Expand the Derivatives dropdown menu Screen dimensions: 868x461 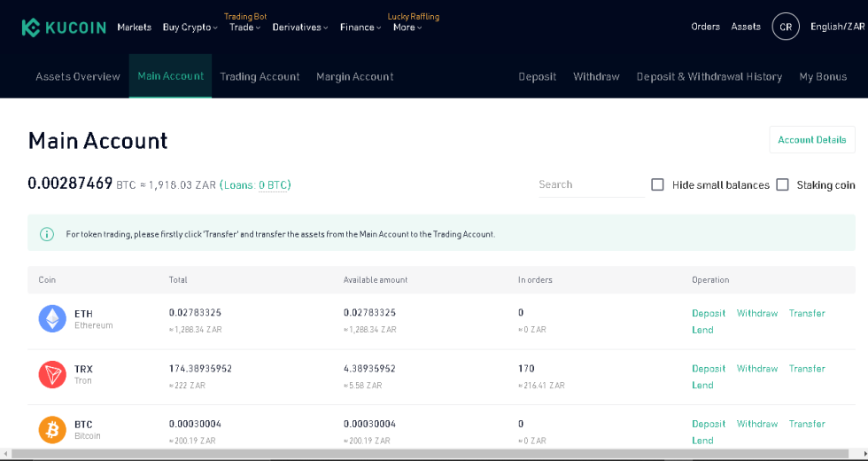point(300,27)
